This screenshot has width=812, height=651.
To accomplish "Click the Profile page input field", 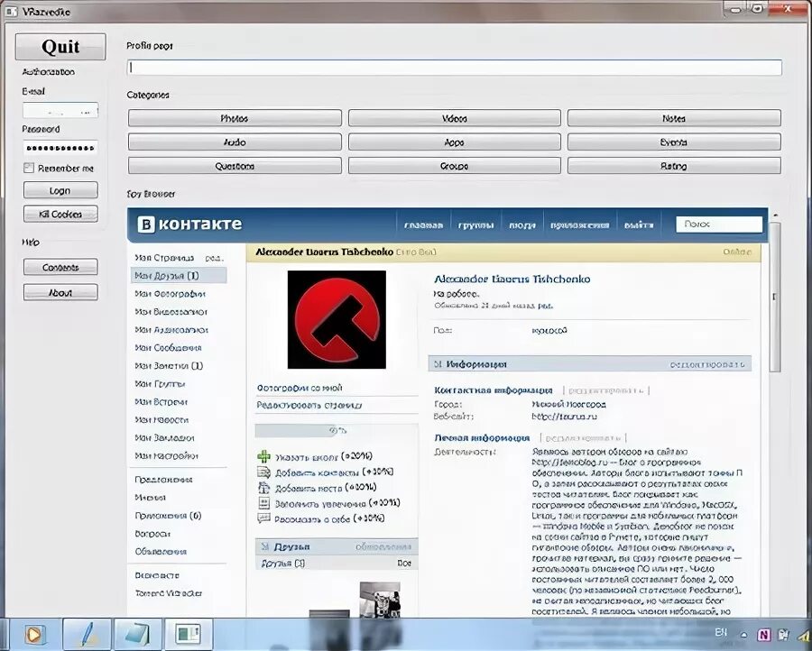I will [x=455, y=68].
